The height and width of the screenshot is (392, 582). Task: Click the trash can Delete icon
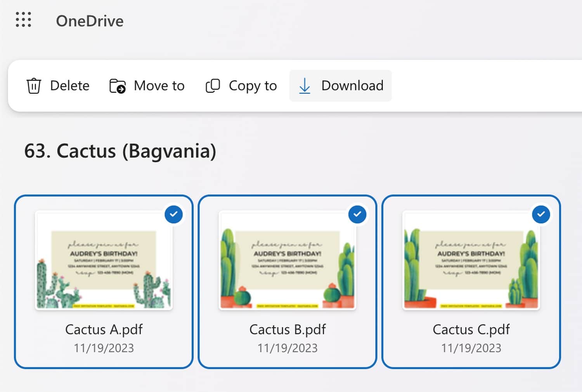pos(34,86)
